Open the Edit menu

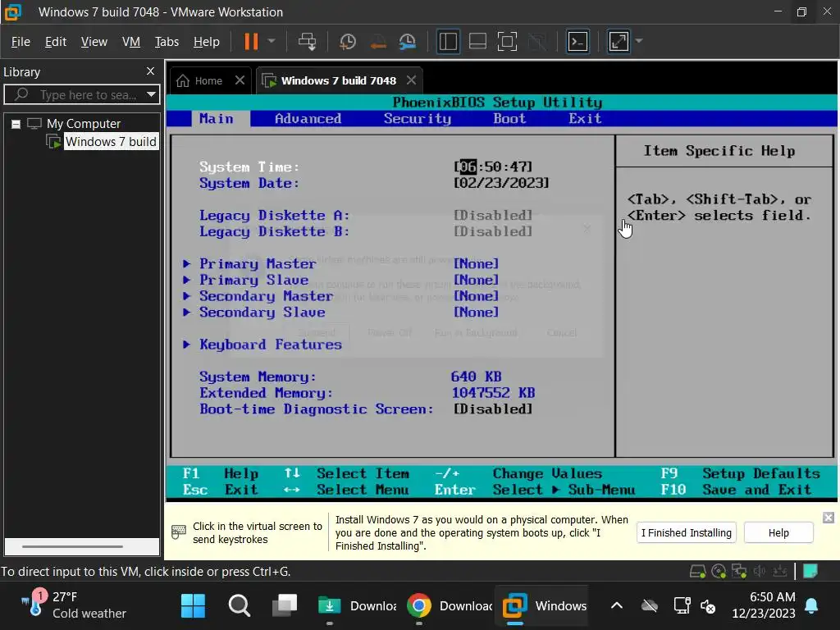(55, 41)
